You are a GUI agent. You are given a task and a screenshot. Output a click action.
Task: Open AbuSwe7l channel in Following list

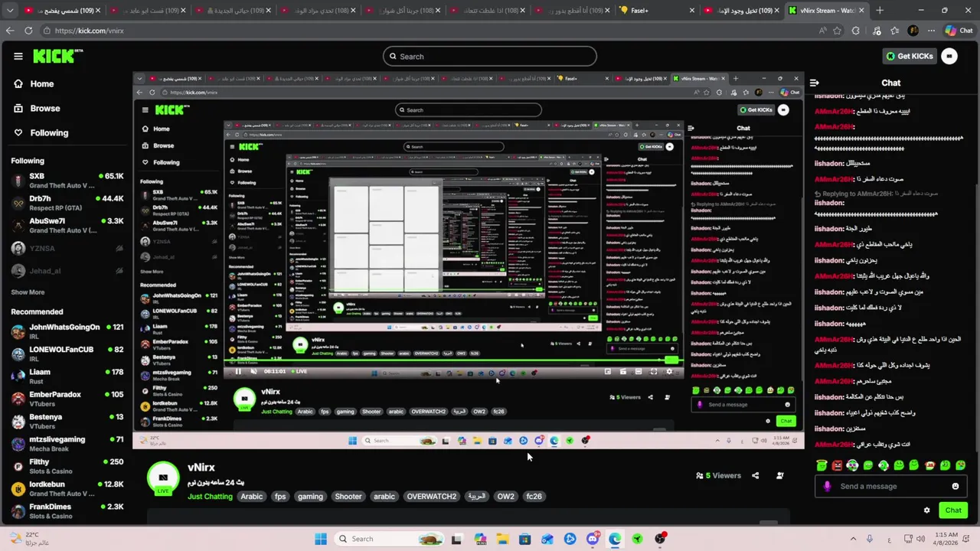pyautogui.click(x=67, y=225)
